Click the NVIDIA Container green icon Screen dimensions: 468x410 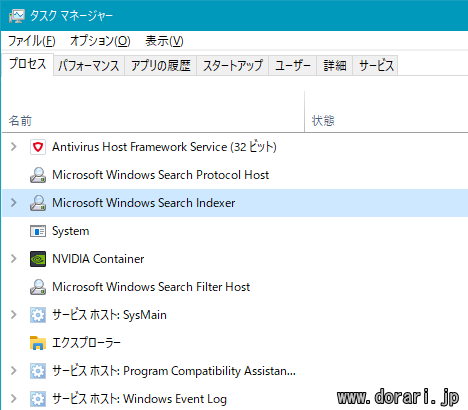(38, 259)
